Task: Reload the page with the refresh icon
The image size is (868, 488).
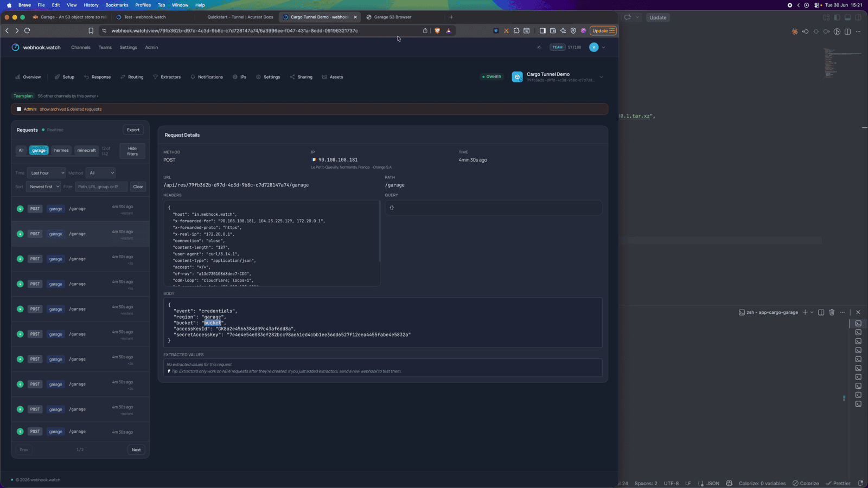Action: (27, 31)
